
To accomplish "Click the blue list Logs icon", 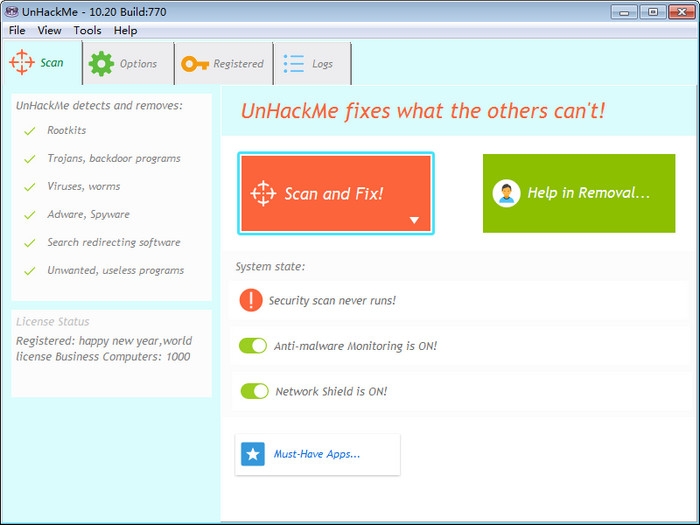I will click(294, 64).
